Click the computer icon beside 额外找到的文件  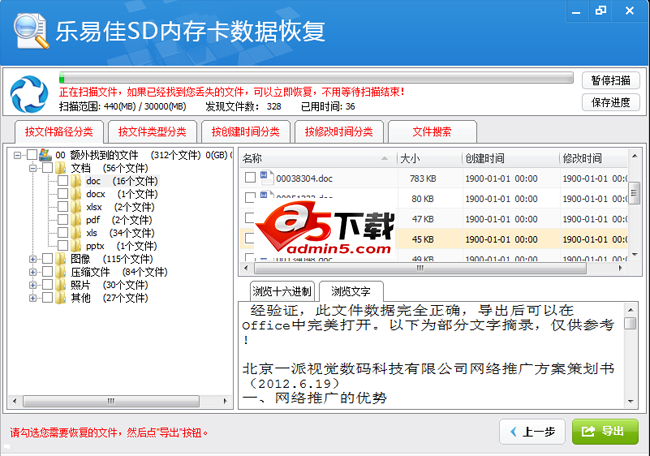pyautogui.click(x=45, y=155)
